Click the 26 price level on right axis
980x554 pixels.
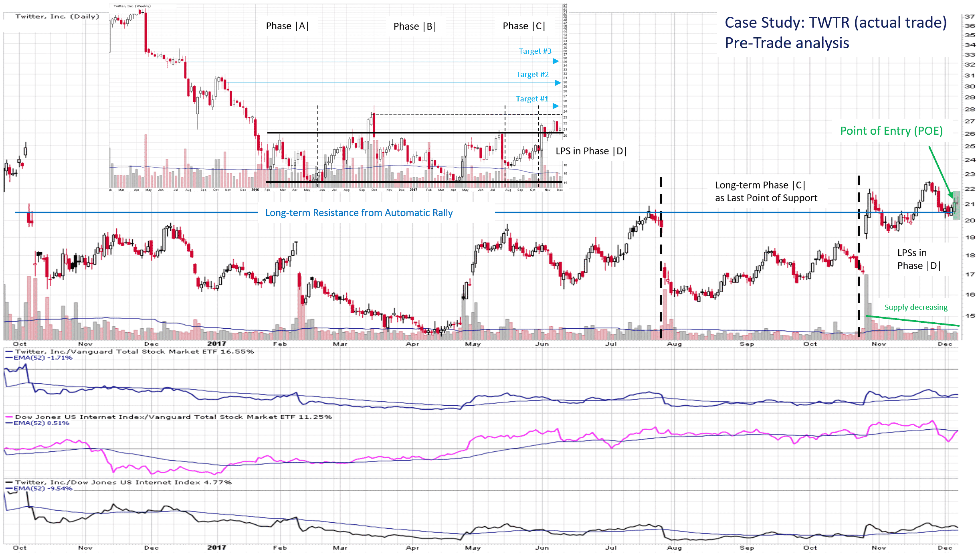970,133
